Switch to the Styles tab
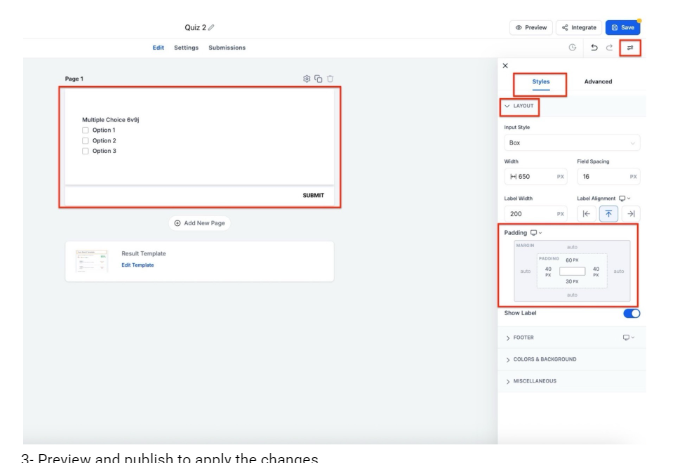Screen dimensions: 691x463 541,82
